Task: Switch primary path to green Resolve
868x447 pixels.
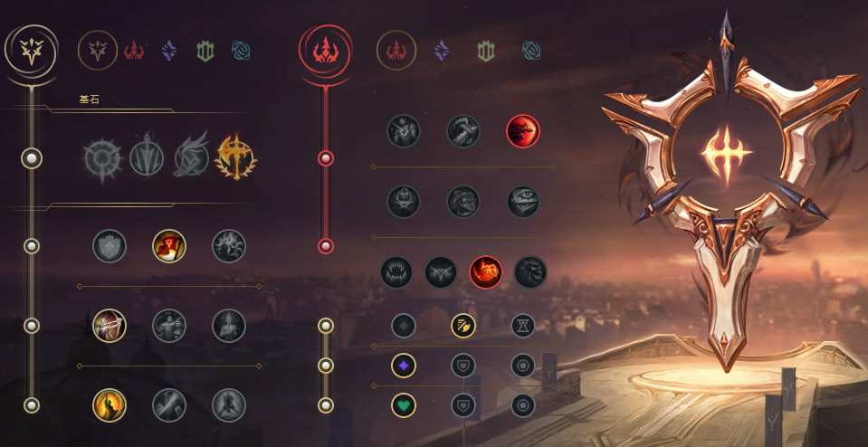Action: (205, 51)
